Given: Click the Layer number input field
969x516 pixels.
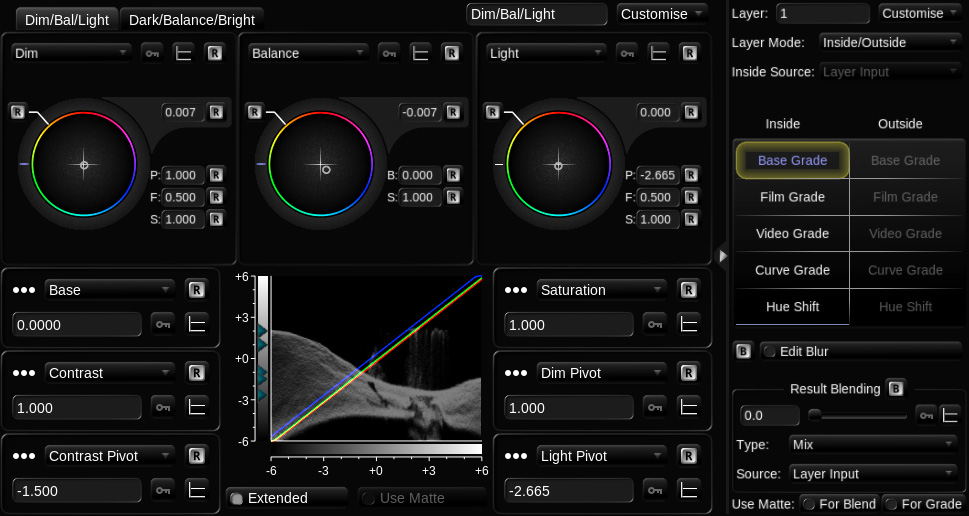Looking at the screenshot, I should coord(822,13).
